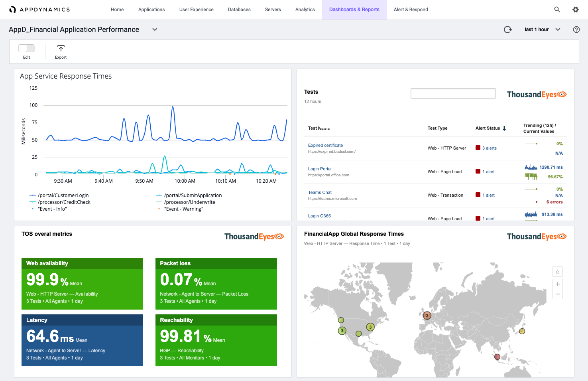Open the Login O365 test link
The image size is (588, 381).
319,216
